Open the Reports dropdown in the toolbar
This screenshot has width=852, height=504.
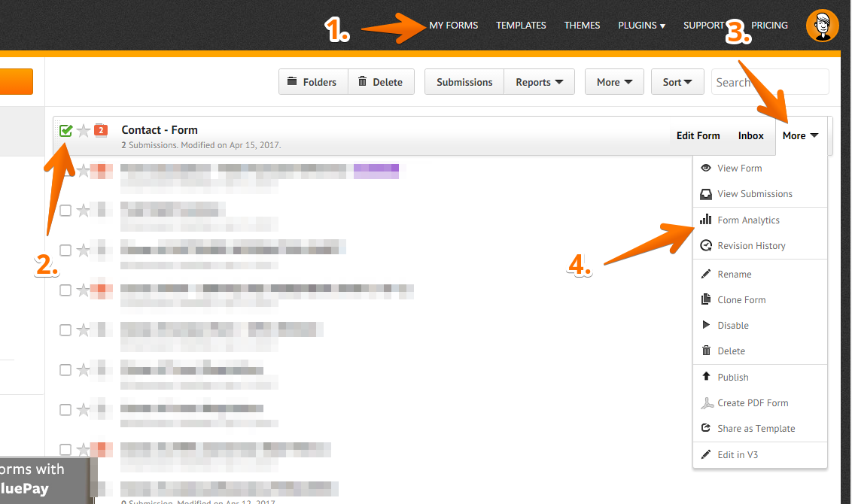tap(539, 82)
